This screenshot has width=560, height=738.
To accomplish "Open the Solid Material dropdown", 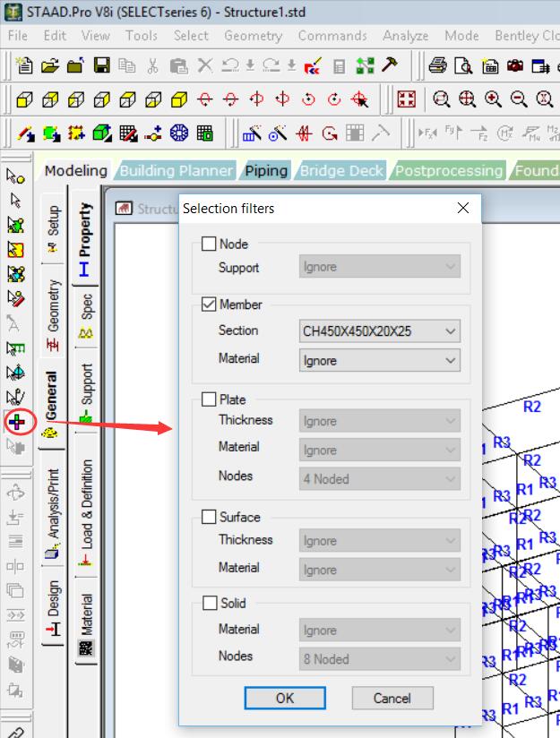I will [380, 630].
